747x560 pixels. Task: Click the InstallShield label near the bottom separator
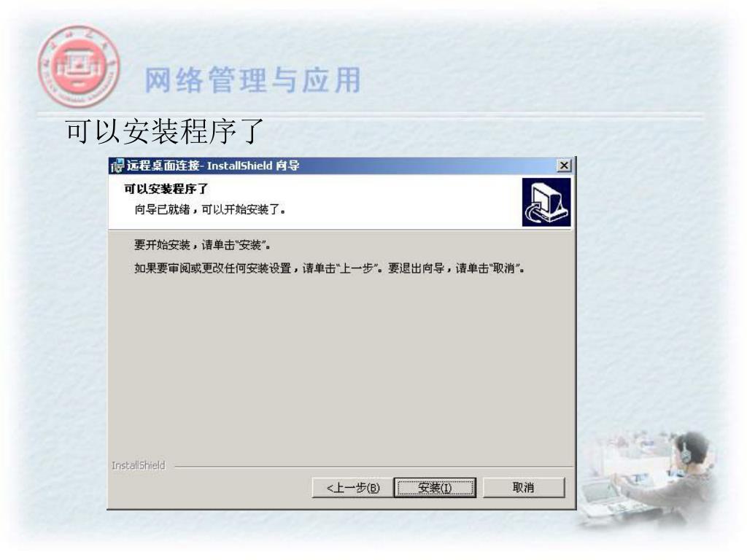(138, 466)
